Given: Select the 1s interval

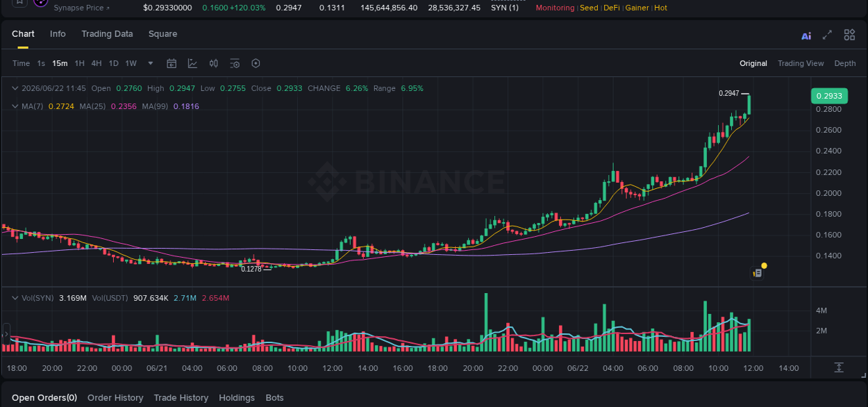Looking at the screenshot, I should [41, 63].
